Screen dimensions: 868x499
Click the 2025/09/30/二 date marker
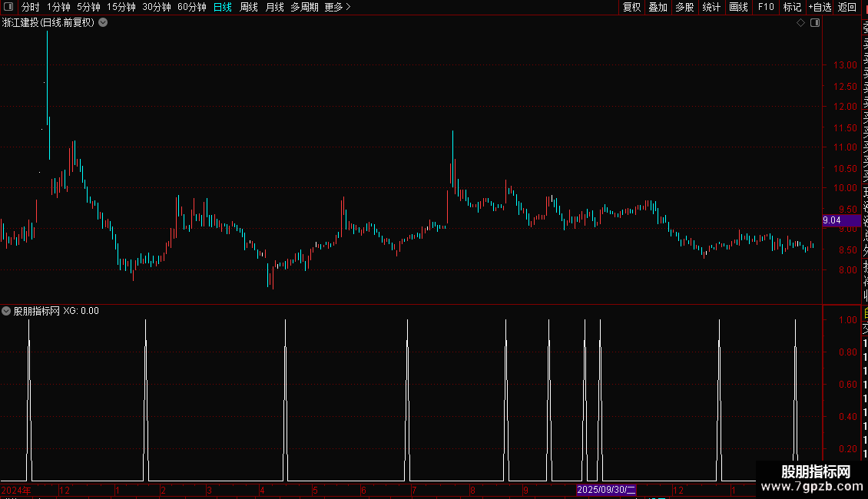click(x=606, y=490)
